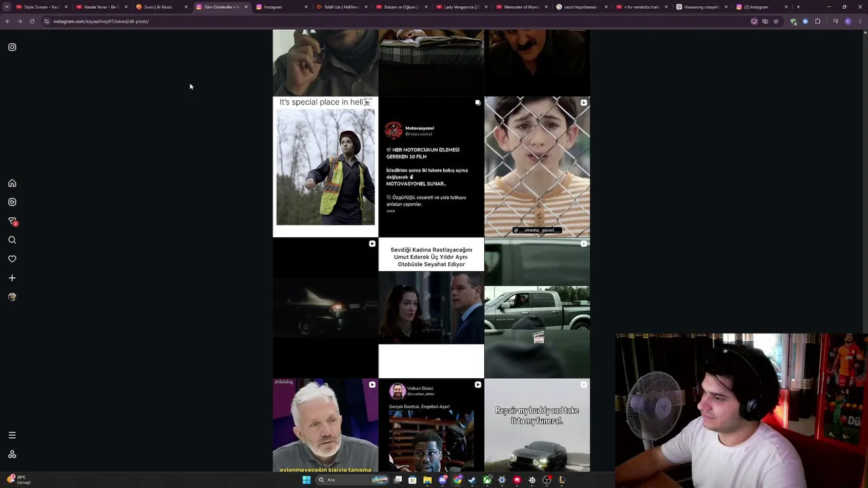
Task: Switch to the Babam ve Oğlum tab
Action: pos(401,7)
